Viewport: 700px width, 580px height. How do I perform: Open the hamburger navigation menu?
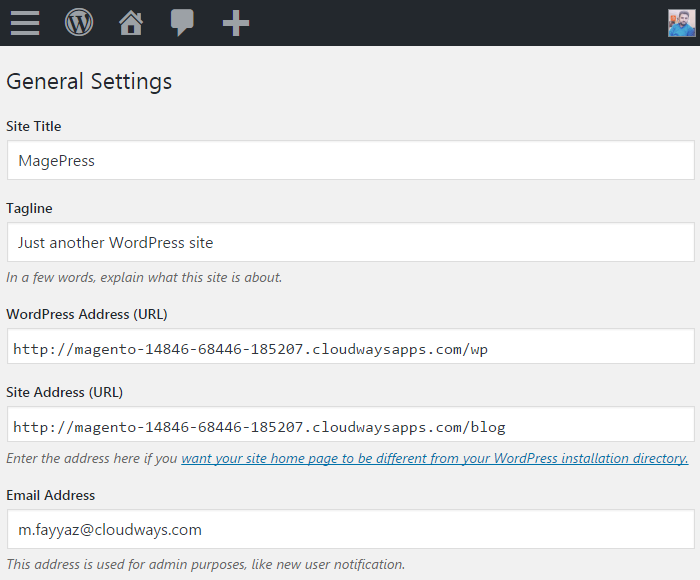pyautogui.click(x=25, y=22)
